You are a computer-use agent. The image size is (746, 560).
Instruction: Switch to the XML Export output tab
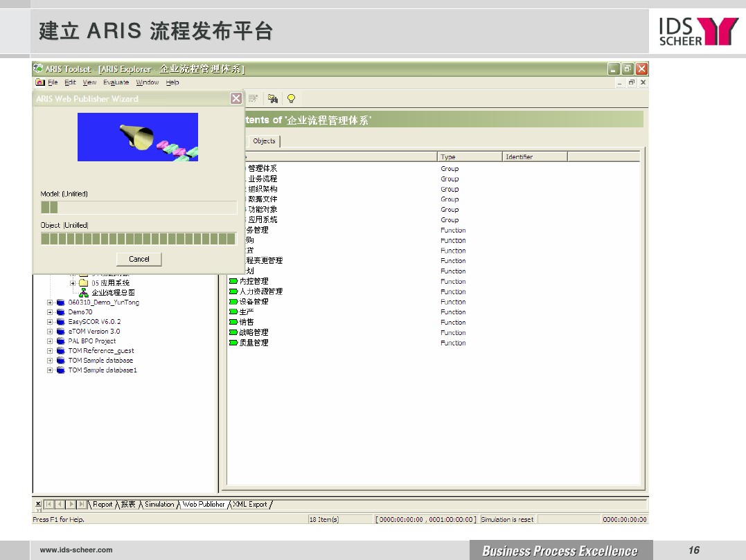250,504
